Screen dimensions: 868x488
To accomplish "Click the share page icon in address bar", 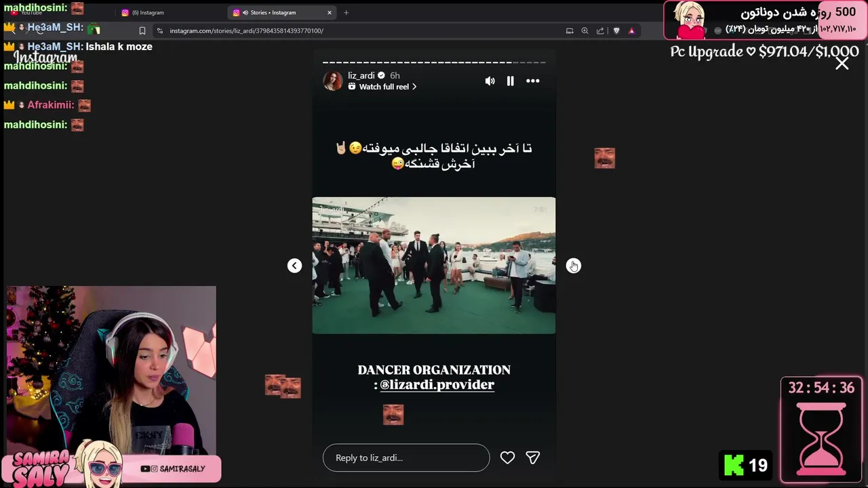I will pos(600,30).
